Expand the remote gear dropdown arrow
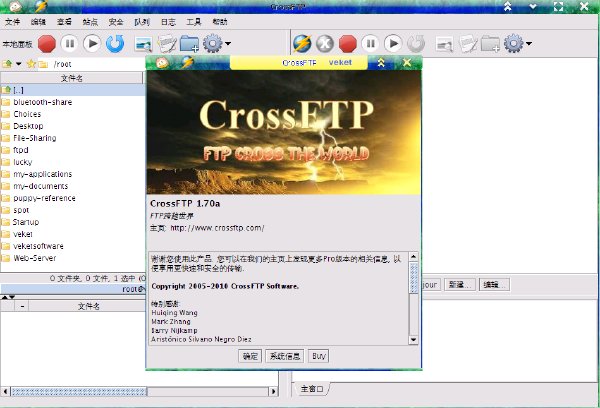Screen dimensions: 600x408 click(529, 44)
